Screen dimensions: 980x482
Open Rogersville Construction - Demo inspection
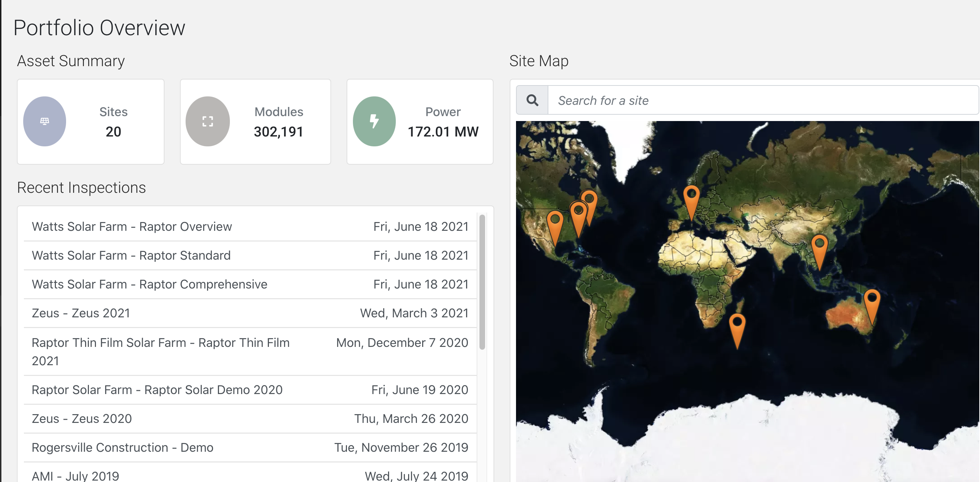pos(250,448)
